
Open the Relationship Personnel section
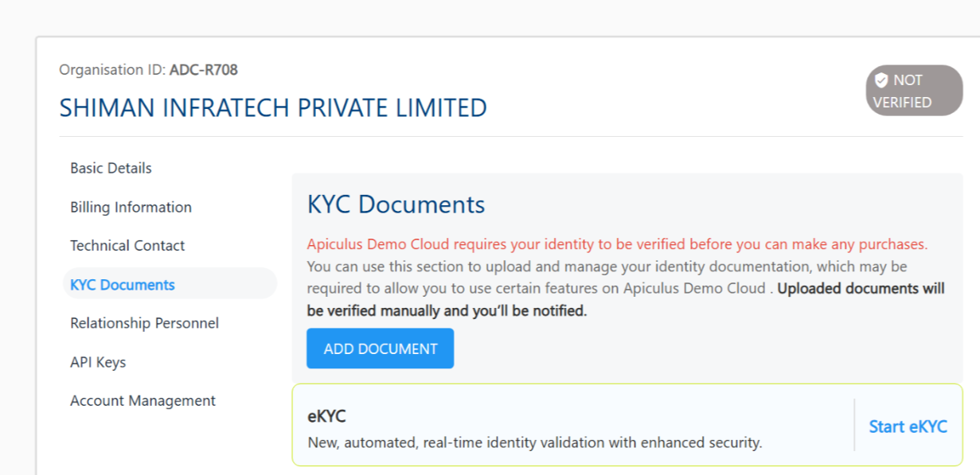pyautogui.click(x=143, y=323)
